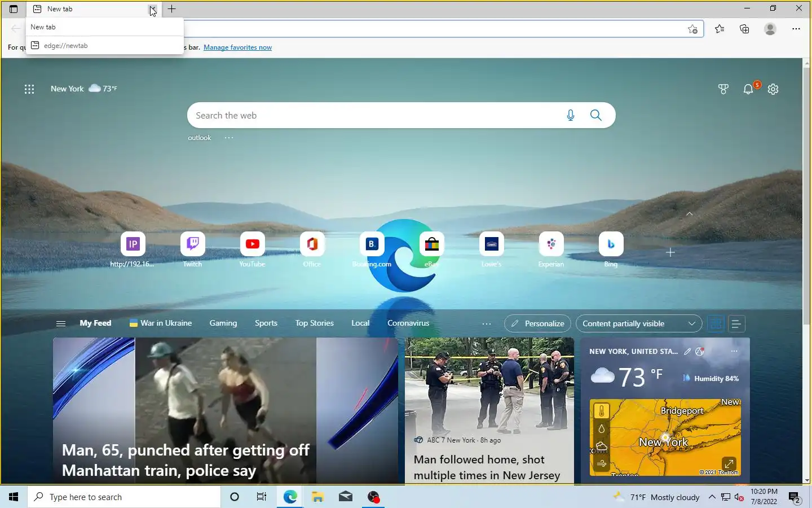The image size is (812, 508).
Task: Start voice search with the microphone
Action: (571, 115)
